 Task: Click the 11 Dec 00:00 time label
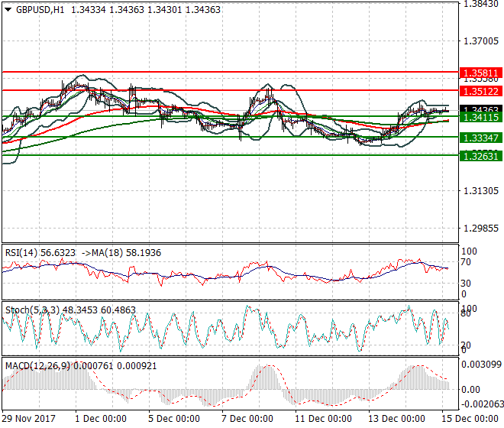click(323, 419)
